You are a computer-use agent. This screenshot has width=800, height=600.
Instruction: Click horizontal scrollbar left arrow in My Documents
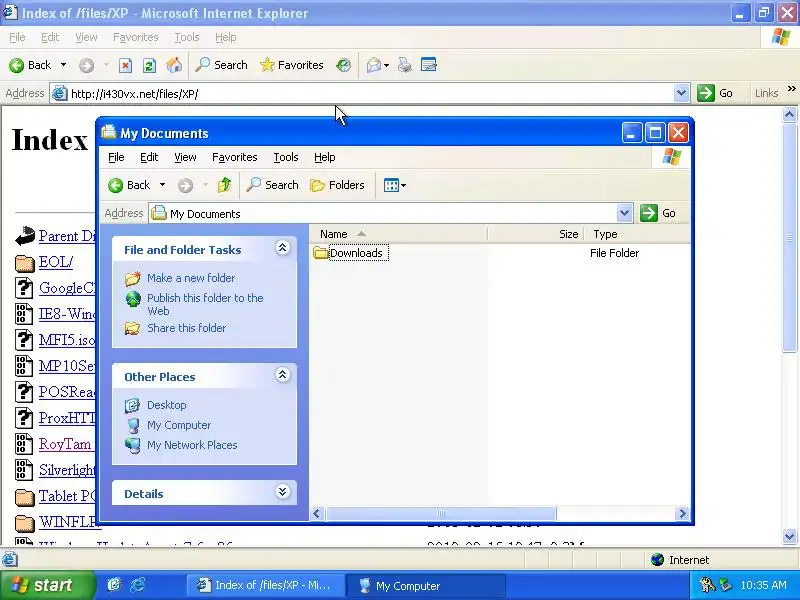coord(317,514)
